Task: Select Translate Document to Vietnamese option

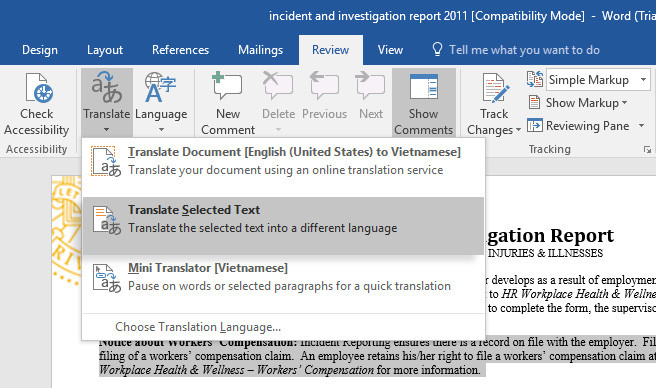Action: pos(283,161)
